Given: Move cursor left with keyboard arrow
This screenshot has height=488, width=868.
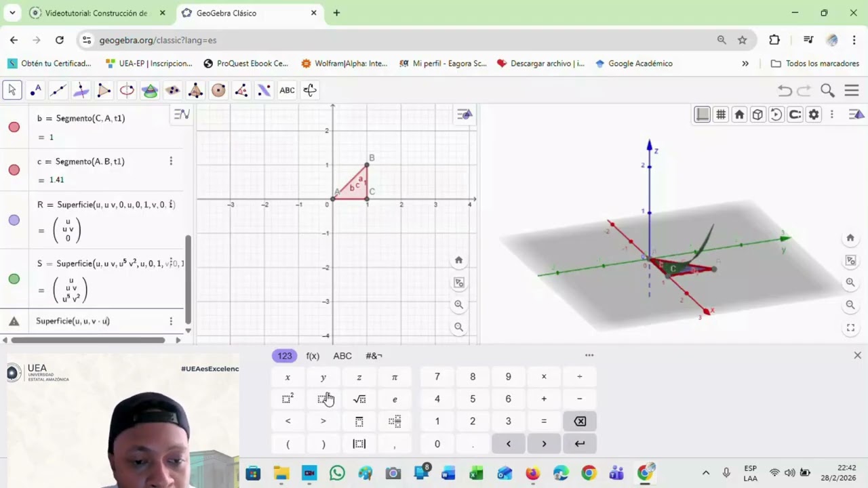Looking at the screenshot, I should pyautogui.click(x=508, y=444).
